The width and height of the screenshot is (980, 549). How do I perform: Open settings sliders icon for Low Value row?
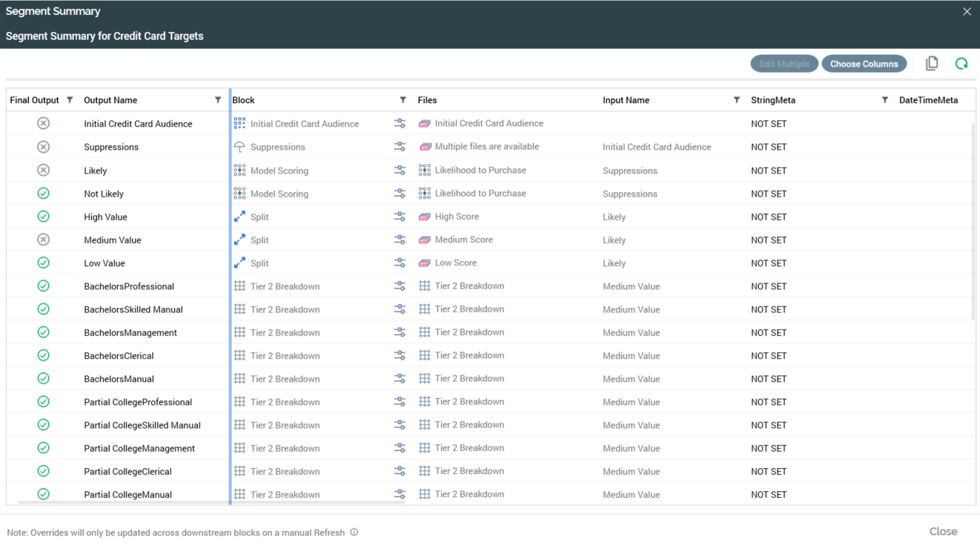coord(400,263)
